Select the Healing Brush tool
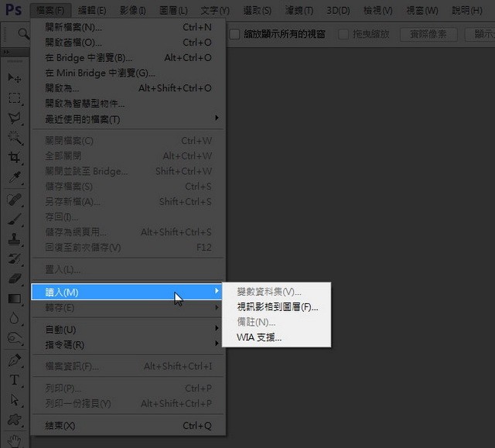 [x=15, y=200]
